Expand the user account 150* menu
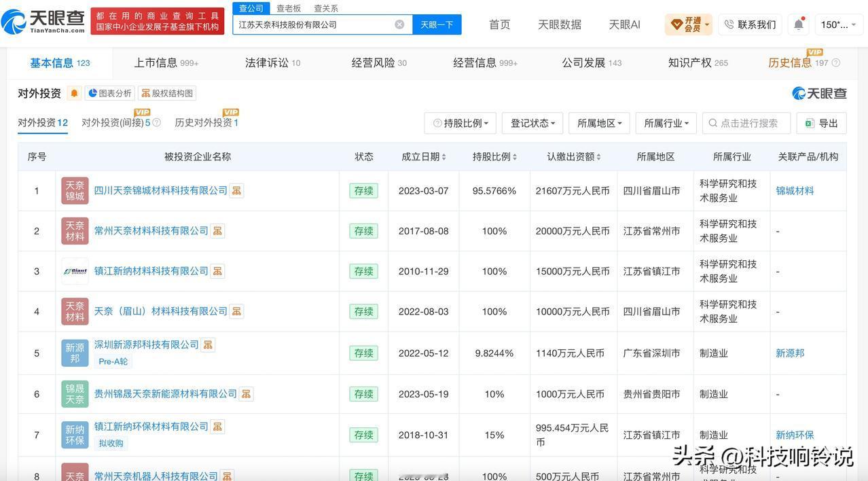 tap(838, 24)
